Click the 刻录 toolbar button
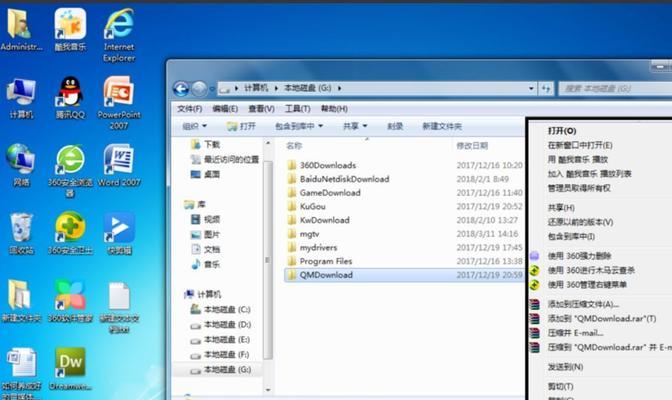Image resolution: width=672 pixels, height=400 pixels. (395, 126)
